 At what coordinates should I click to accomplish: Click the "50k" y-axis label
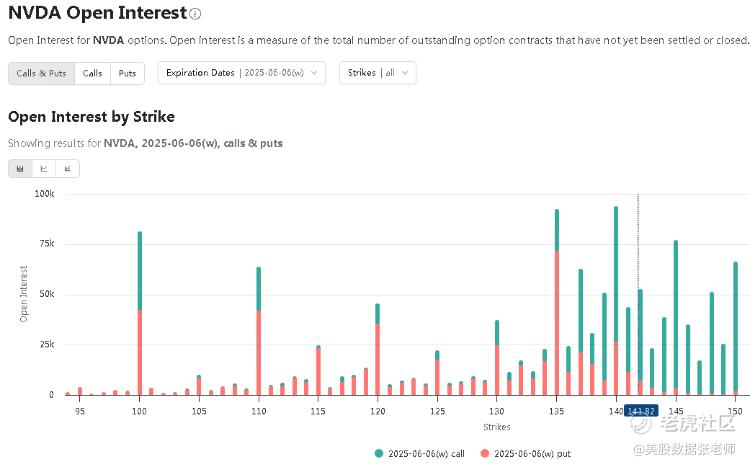click(x=46, y=294)
